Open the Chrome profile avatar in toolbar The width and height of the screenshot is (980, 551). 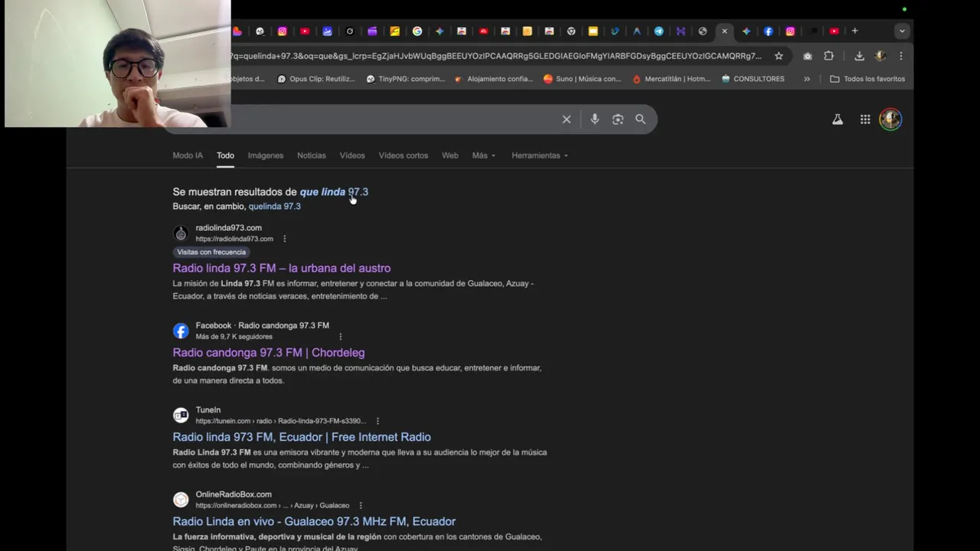(x=880, y=56)
